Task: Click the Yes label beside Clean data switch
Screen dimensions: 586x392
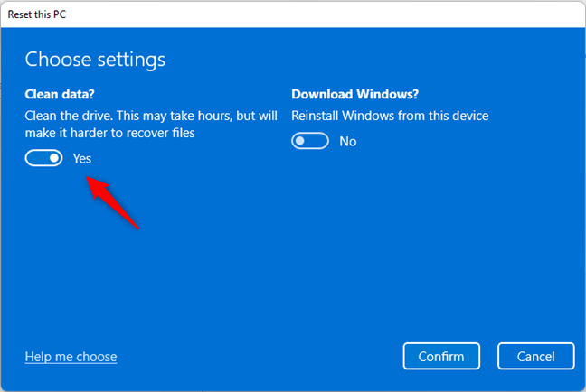Action: point(82,158)
